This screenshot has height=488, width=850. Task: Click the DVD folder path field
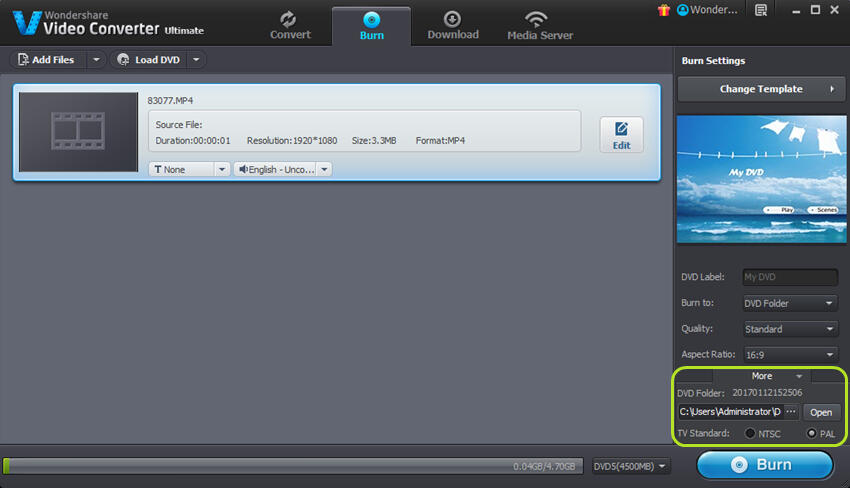point(730,412)
